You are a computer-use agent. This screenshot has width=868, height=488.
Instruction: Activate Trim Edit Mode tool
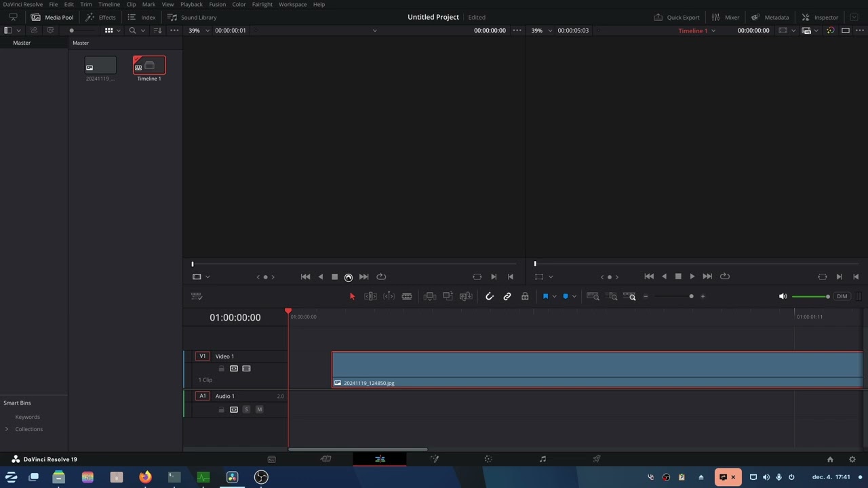370,296
